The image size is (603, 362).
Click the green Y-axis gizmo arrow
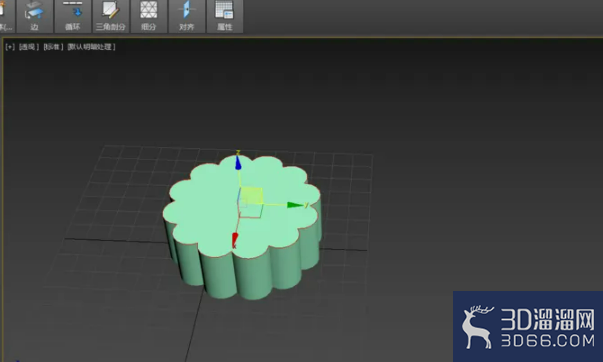295,205
